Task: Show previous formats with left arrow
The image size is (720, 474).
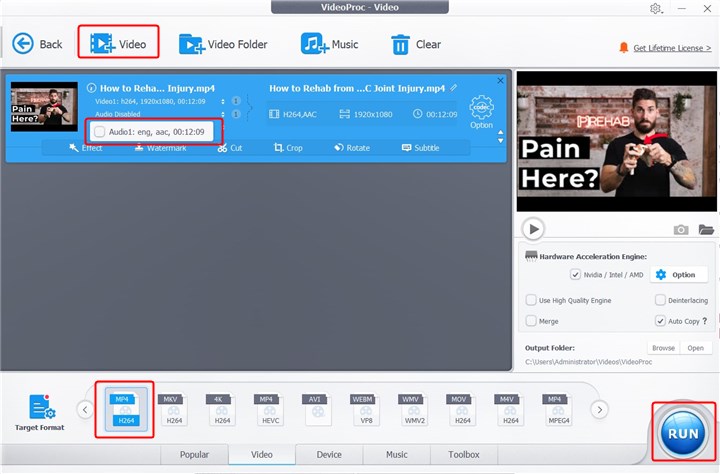Action: 85,409
